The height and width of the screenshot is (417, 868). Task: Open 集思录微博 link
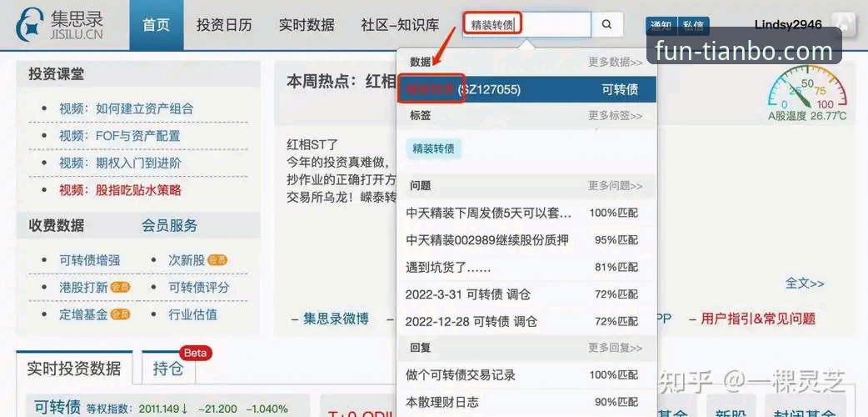[x=336, y=319]
